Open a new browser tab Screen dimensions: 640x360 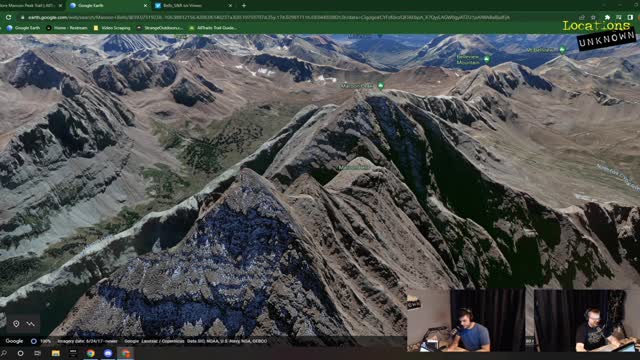point(244,6)
